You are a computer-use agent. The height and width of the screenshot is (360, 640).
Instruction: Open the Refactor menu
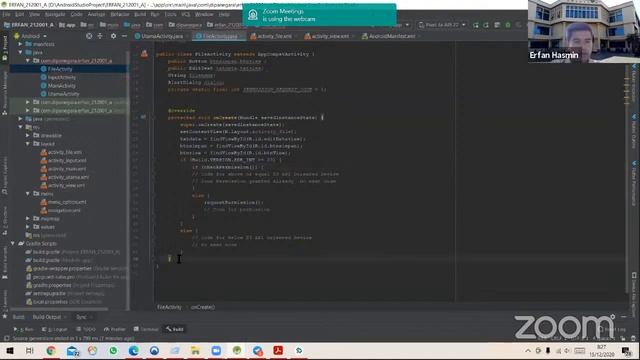120,14
